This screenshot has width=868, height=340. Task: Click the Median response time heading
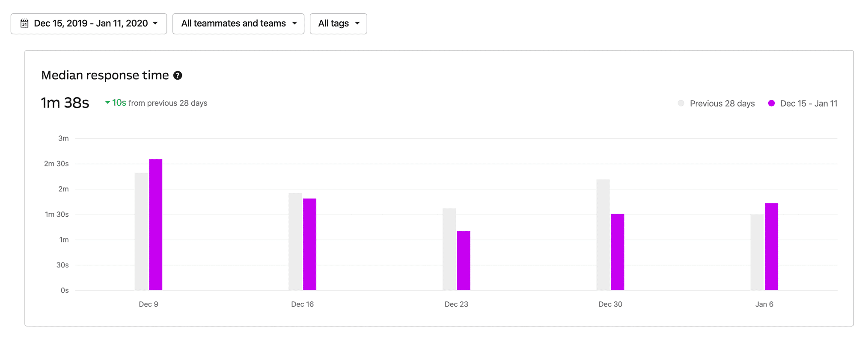click(x=105, y=75)
